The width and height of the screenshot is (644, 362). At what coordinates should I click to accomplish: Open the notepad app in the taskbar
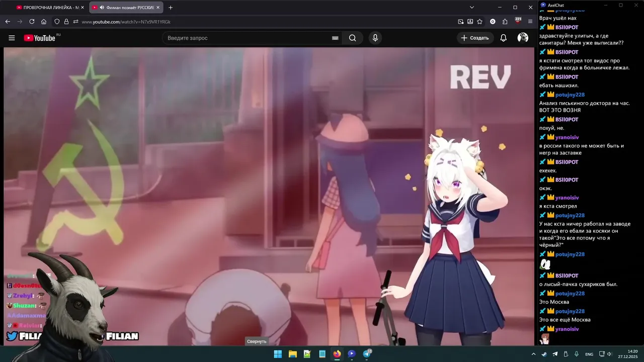coord(322,354)
